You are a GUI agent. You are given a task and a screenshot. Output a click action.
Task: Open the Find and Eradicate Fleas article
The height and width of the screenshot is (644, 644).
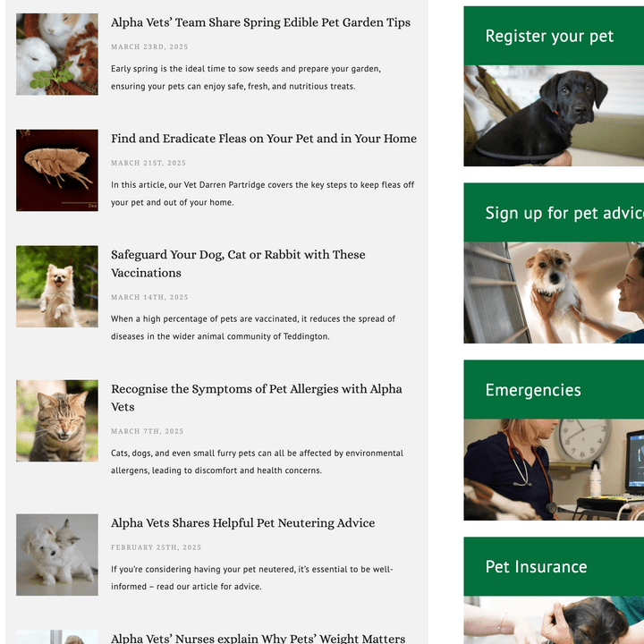click(264, 139)
